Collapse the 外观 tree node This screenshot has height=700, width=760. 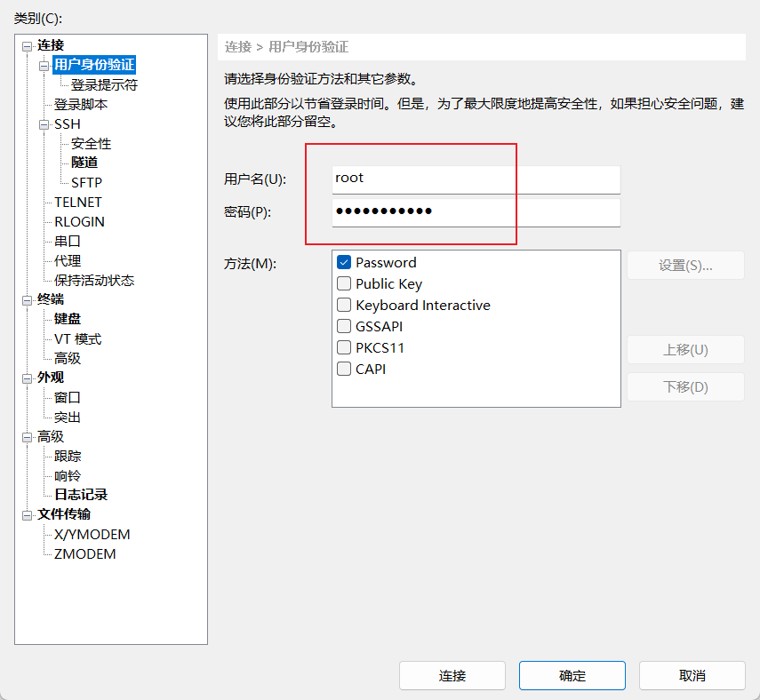[27, 378]
